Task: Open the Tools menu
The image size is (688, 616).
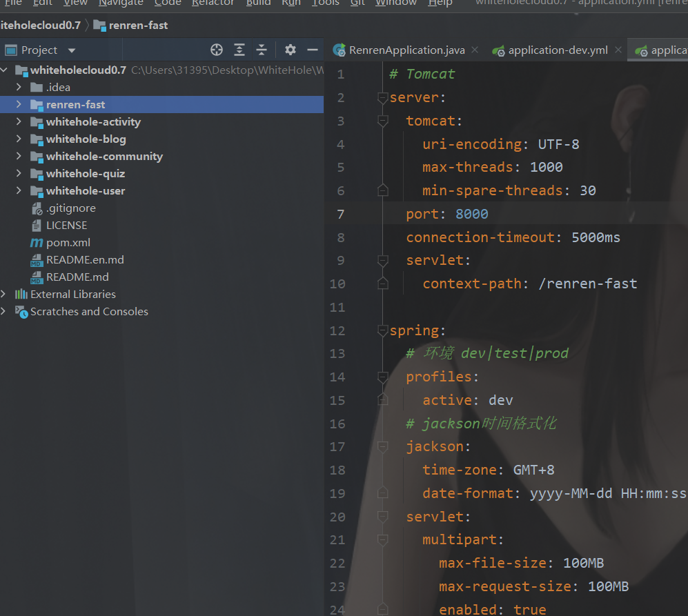Action: [x=326, y=3]
